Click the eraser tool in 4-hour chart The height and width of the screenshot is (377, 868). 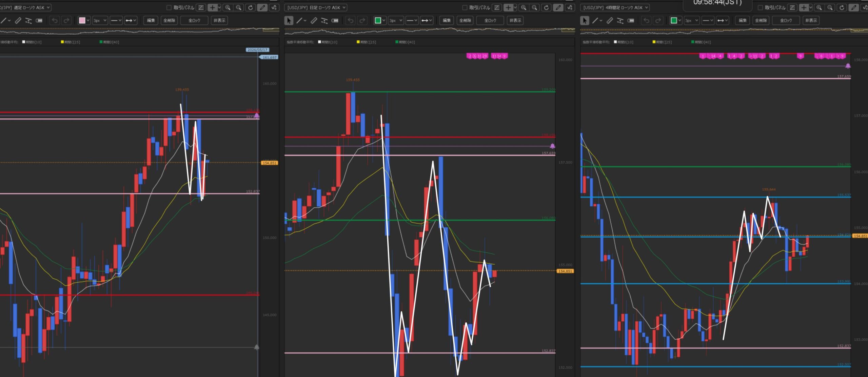[x=631, y=21]
